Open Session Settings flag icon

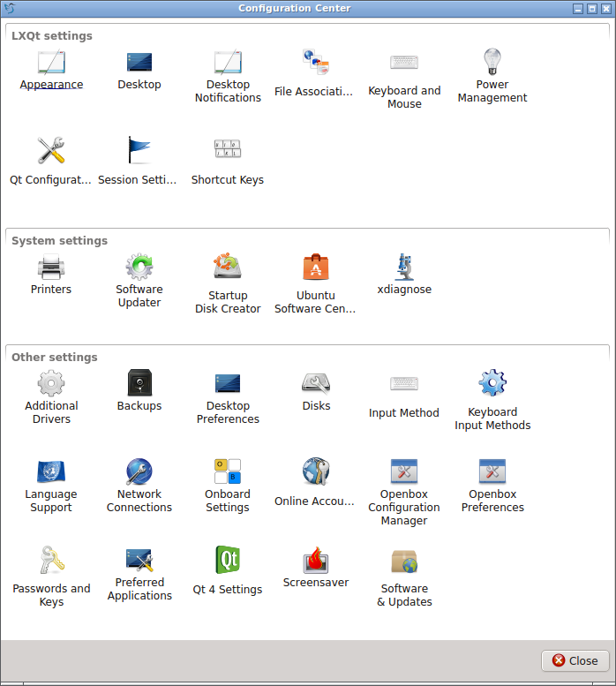[x=139, y=150]
